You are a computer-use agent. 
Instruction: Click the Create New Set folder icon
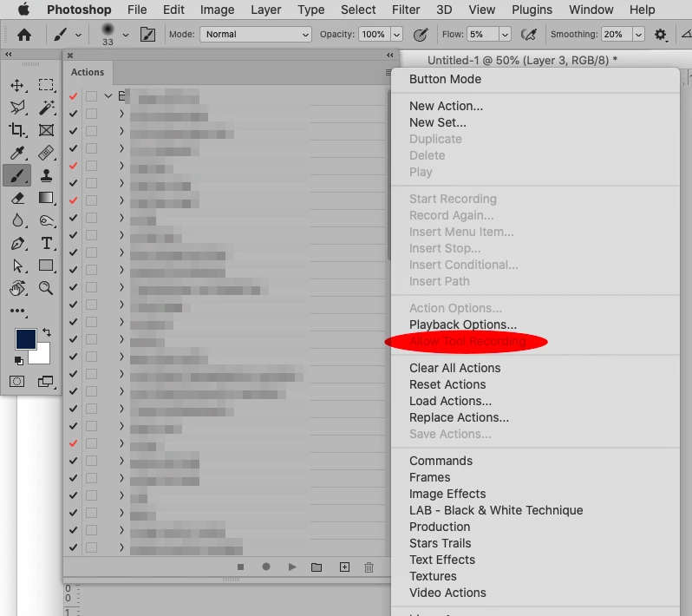[317, 567]
